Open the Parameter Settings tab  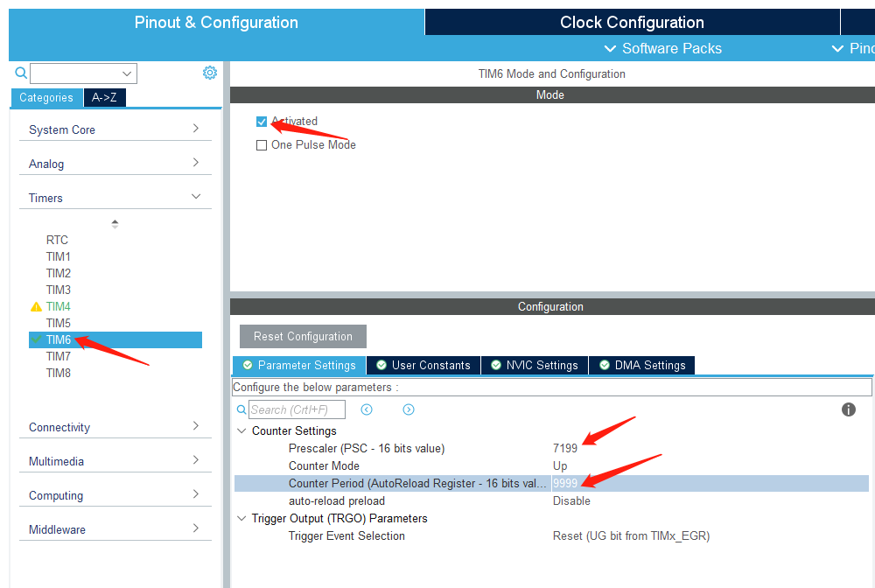[x=299, y=366]
